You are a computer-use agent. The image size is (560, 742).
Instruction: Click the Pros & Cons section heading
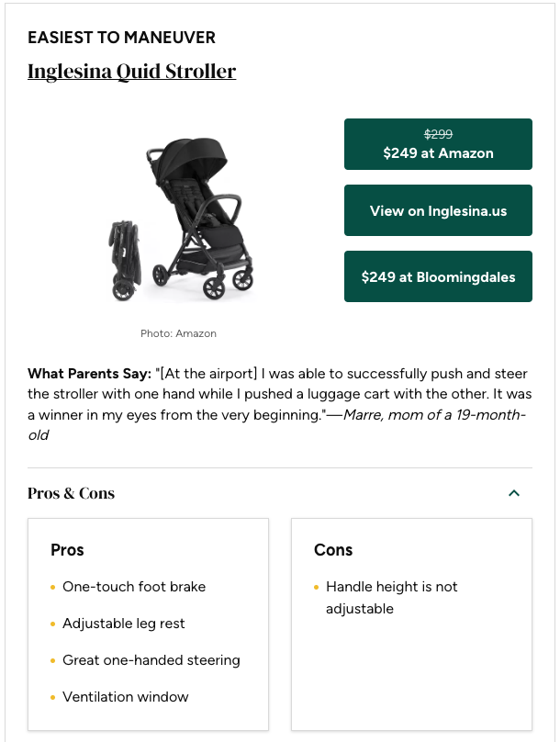(72, 493)
